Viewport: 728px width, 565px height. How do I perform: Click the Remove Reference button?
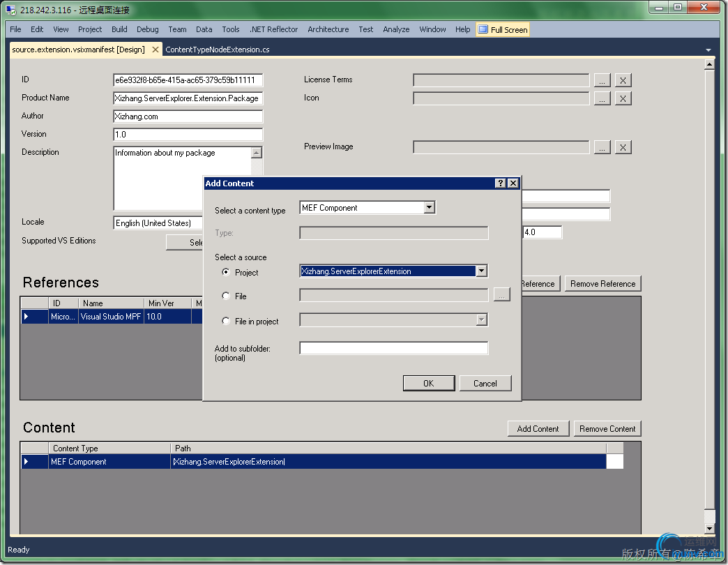pyautogui.click(x=602, y=284)
